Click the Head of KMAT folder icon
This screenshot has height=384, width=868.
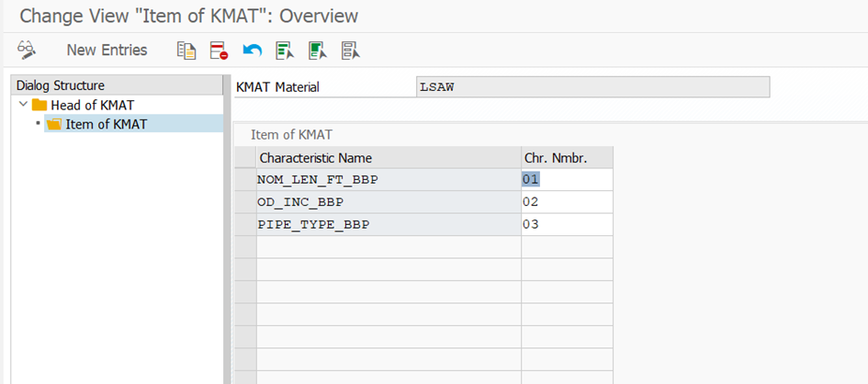(39, 105)
